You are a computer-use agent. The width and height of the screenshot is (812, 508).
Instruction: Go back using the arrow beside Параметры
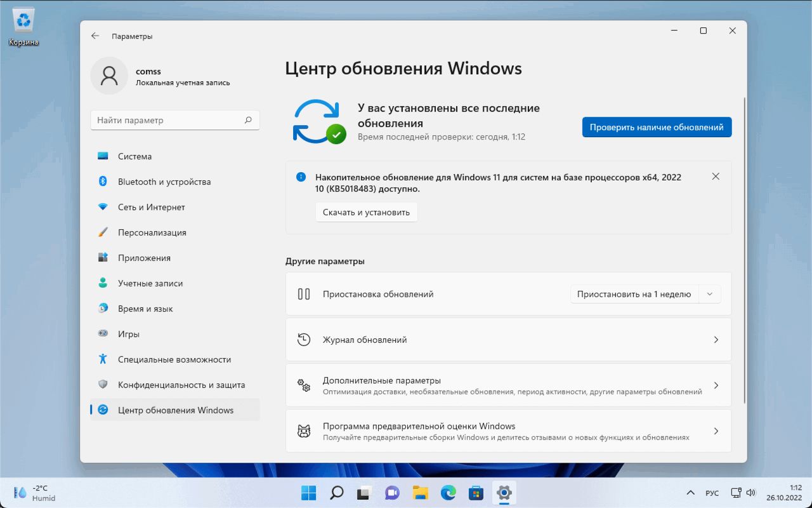point(95,36)
